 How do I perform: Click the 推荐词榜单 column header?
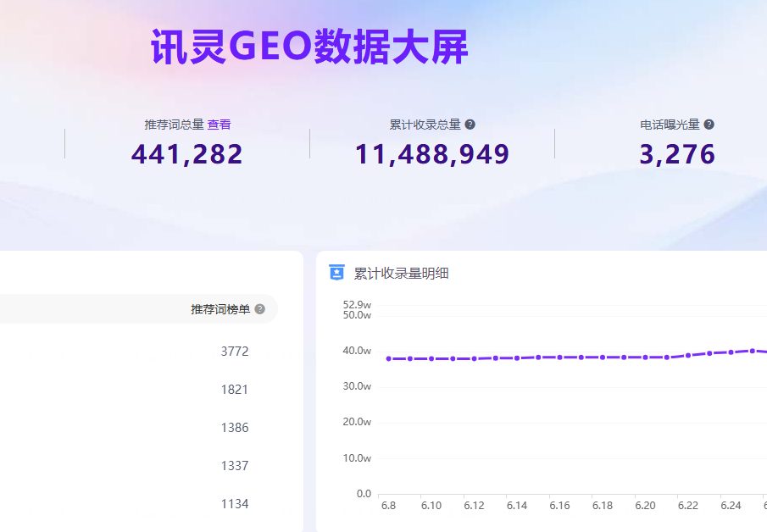220,309
